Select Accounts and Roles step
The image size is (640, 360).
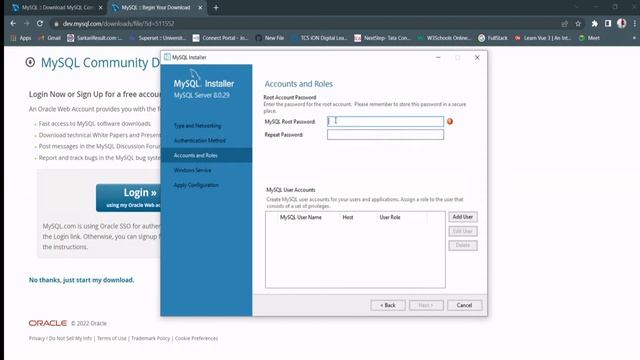[x=206, y=155]
